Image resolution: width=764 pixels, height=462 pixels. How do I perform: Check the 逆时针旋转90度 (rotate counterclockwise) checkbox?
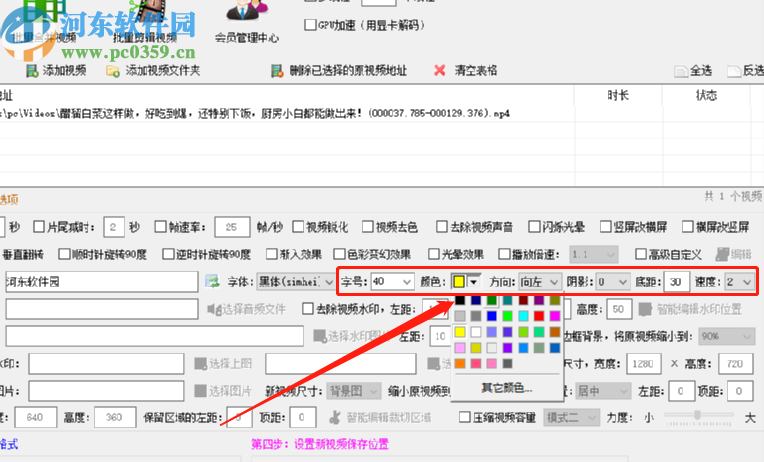tap(168, 254)
